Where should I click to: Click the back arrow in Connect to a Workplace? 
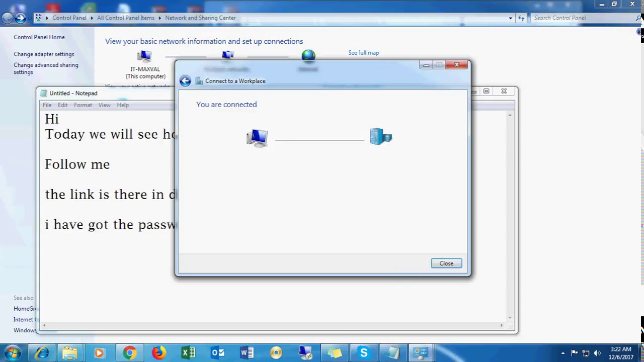[185, 81]
